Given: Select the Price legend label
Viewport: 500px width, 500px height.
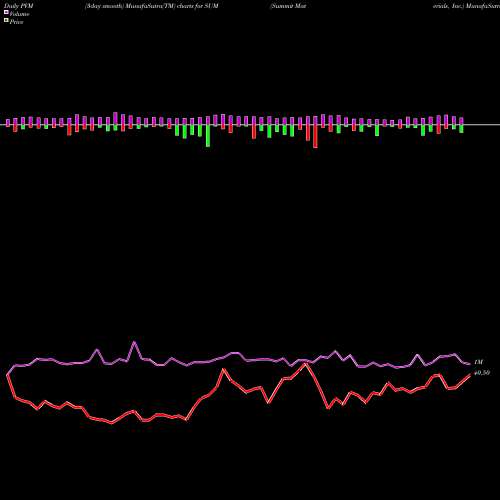Looking at the screenshot, I should click(x=16, y=22).
